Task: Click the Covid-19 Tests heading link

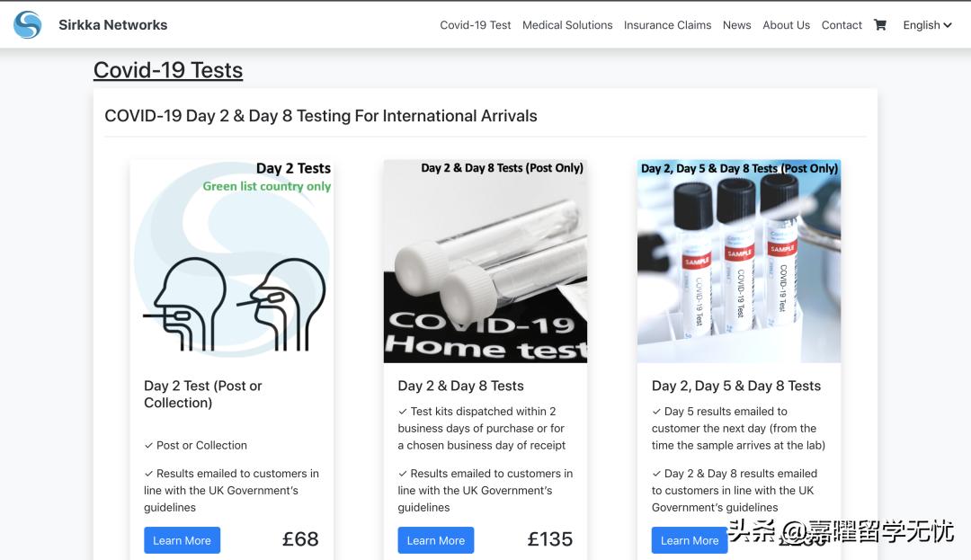Action: coord(168,70)
